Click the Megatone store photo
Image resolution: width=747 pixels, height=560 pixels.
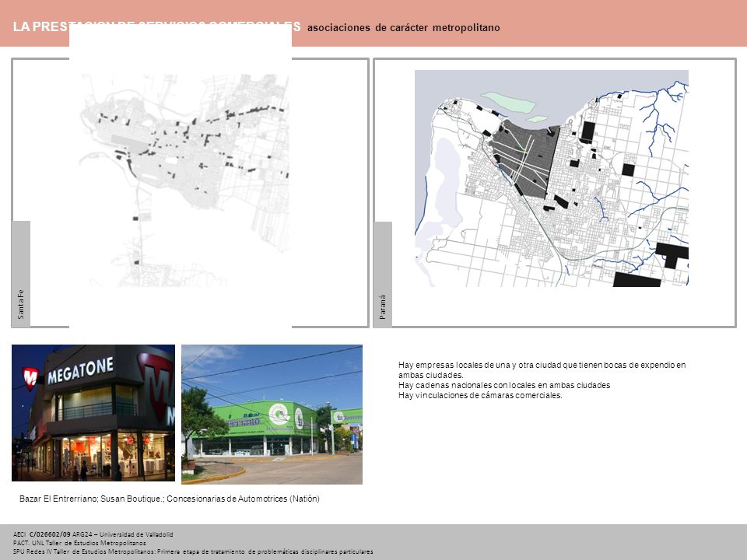(93, 413)
